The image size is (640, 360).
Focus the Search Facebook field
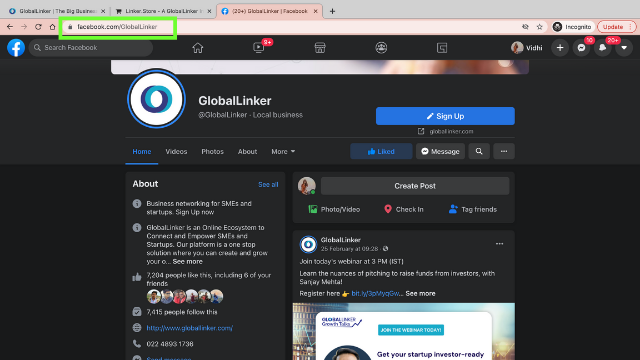(91, 48)
